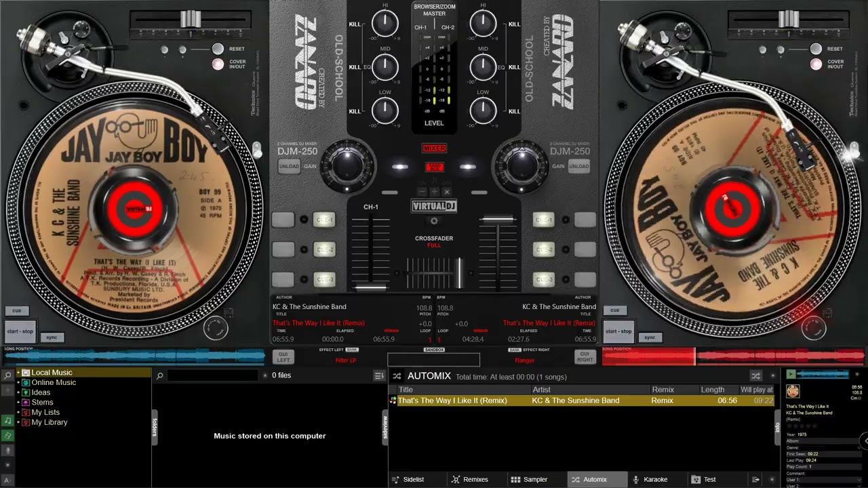Click the crossfader slider handle
This screenshot has width=868, height=488.
click(459, 272)
